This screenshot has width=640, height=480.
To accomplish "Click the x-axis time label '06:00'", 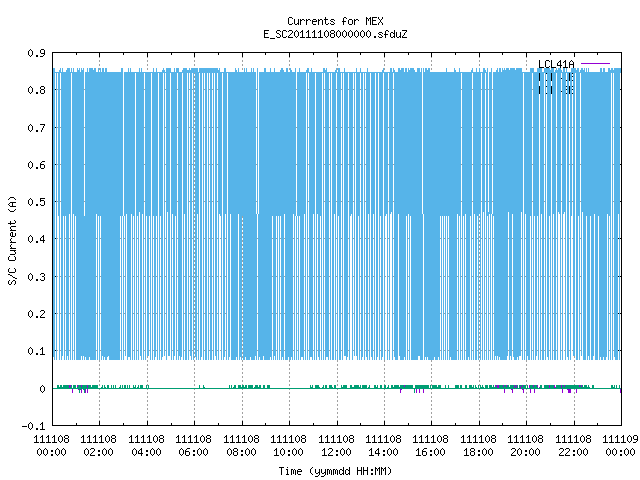I will pos(193,452).
